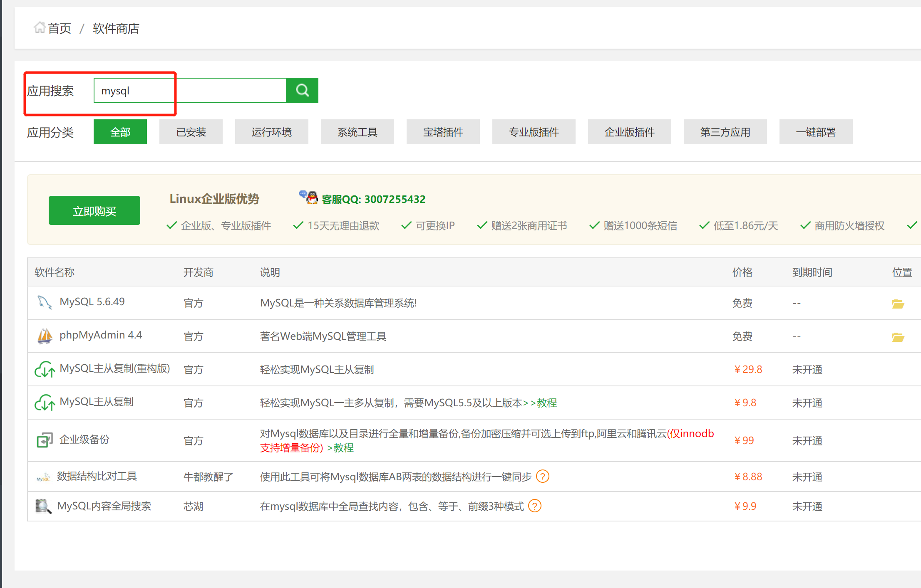Click 软件商店 in the breadcrumb
This screenshot has width=921, height=588.
[116, 28]
